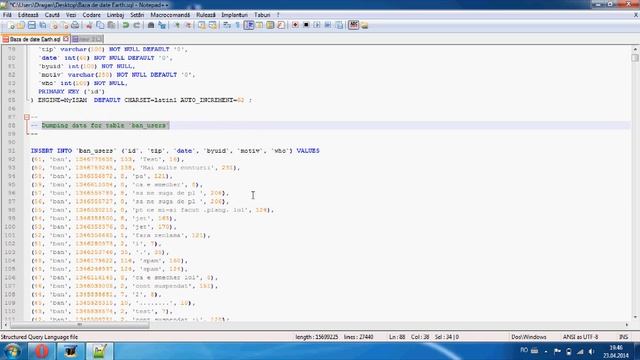Viewport: 640px width, 360px height.
Task: Toggle word wrap toolbar icon
Action: click(227, 25)
